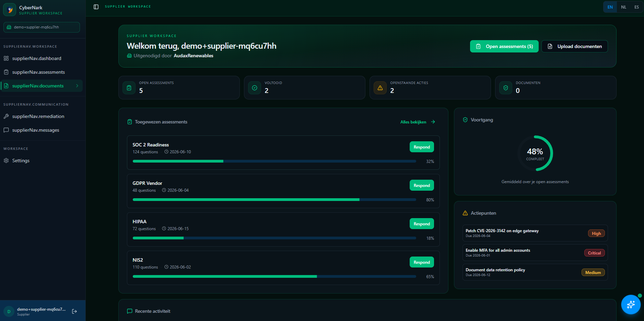Click the Upload documenten button
Image resolution: width=644 pixels, height=321 pixels.
pyautogui.click(x=574, y=46)
